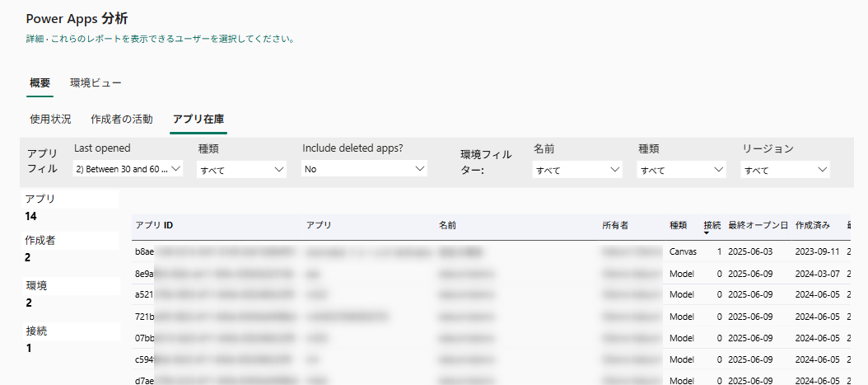This screenshot has width=868, height=385.
Task: Click the 環境フィルター: label
Action: point(486,162)
